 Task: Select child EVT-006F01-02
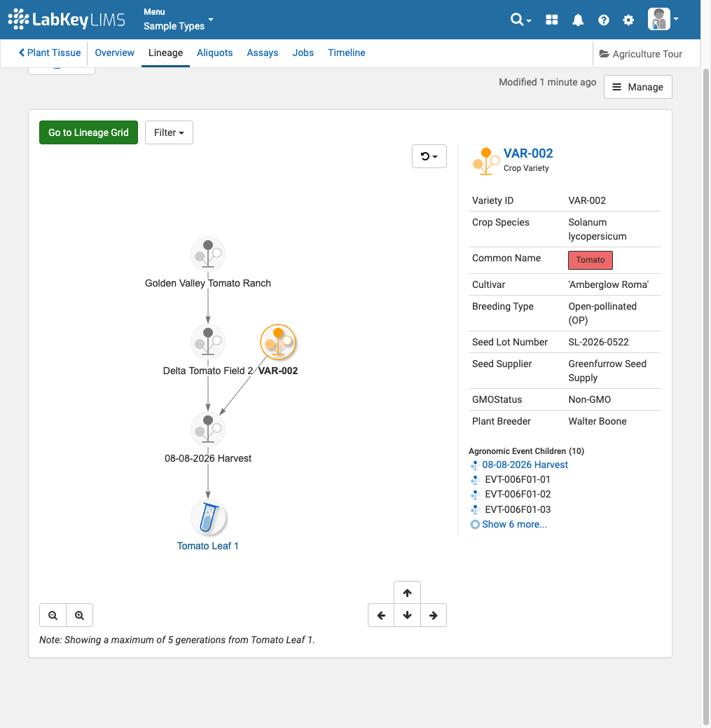pyautogui.click(x=518, y=495)
